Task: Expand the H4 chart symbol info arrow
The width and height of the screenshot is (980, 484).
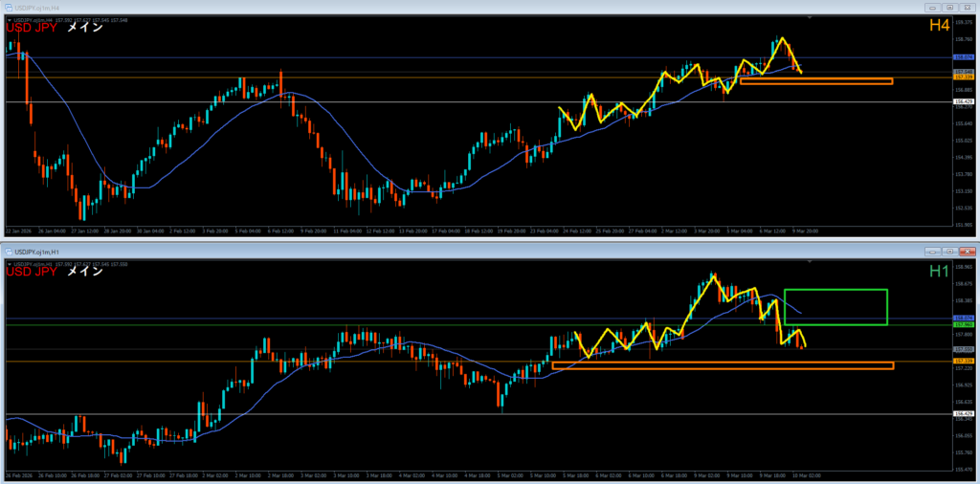Action: 9,18
